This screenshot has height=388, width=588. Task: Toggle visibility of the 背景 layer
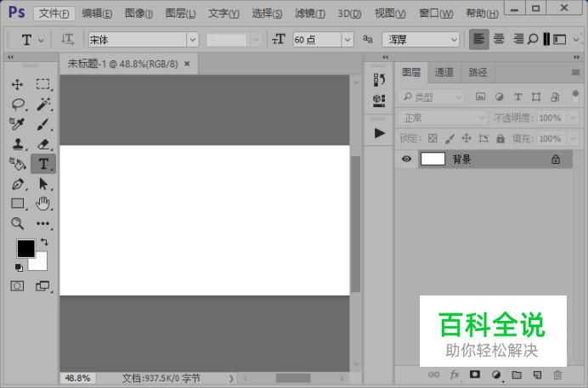point(406,159)
